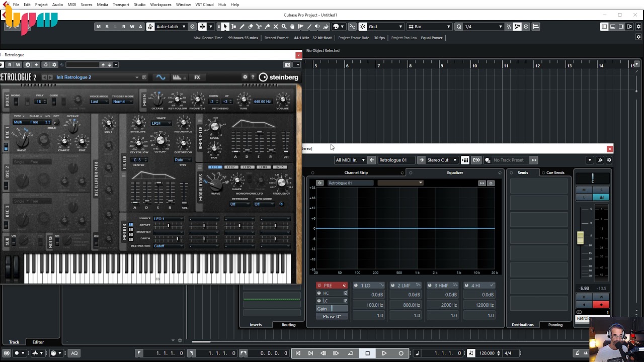Click PRE Gain slider
The image size is (644, 362).
(332, 309)
